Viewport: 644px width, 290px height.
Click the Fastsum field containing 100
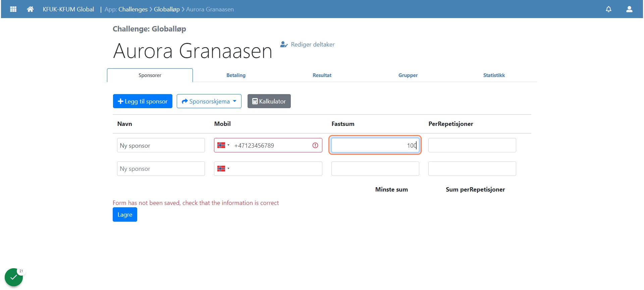tap(375, 145)
